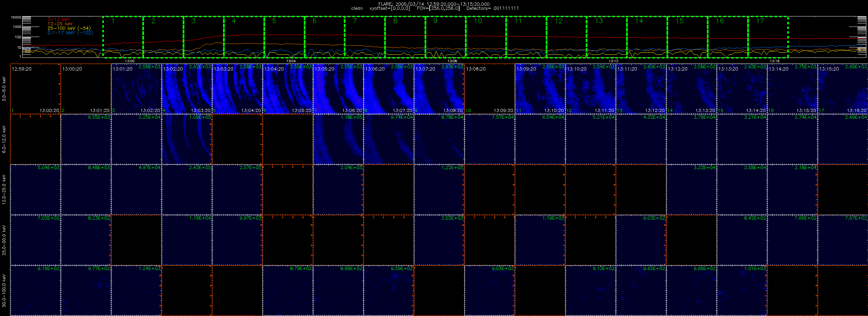Click the 3.22E+04 peak value label
Screen dimensions: 868x316
point(704,167)
